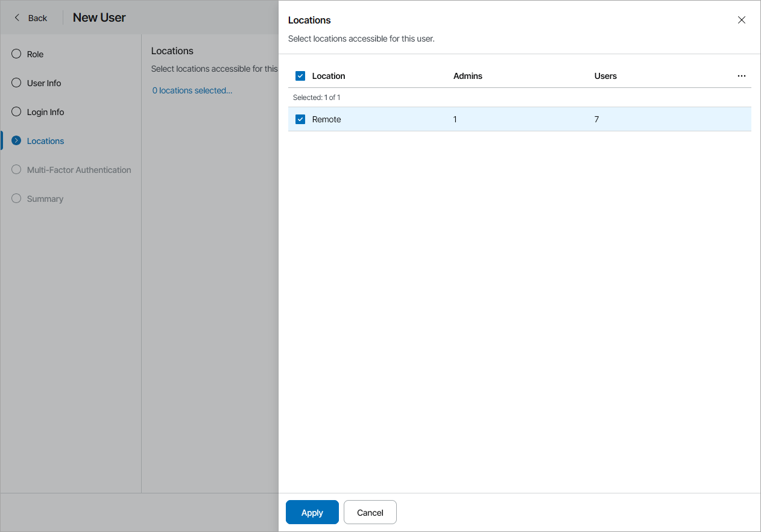This screenshot has width=761, height=532.
Task: Uncheck the Remote location checkbox
Action: coord(300,119)
